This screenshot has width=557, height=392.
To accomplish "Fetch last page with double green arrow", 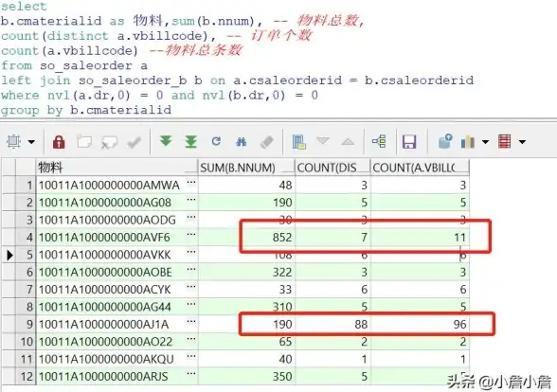I will [190, 142].
